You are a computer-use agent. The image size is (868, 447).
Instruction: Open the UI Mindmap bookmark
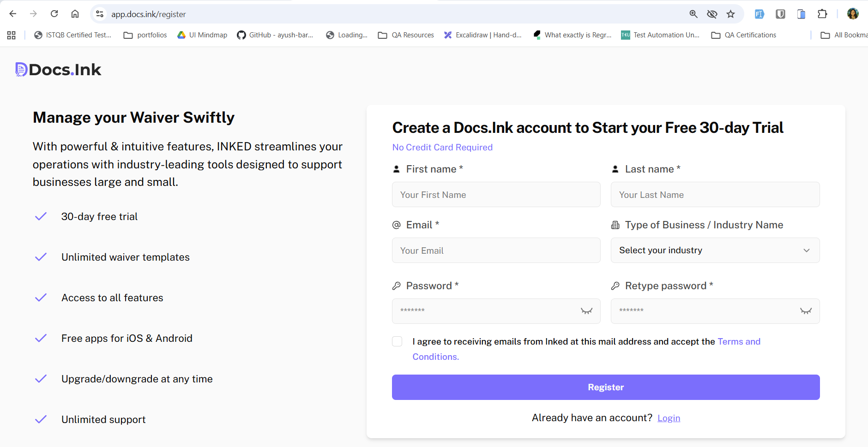point(202,35)
